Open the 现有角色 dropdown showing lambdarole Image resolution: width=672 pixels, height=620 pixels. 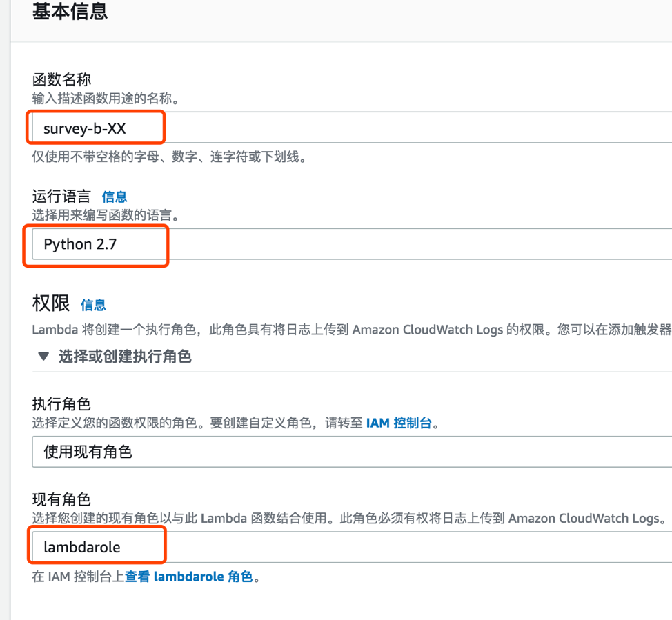coord(352,547)
